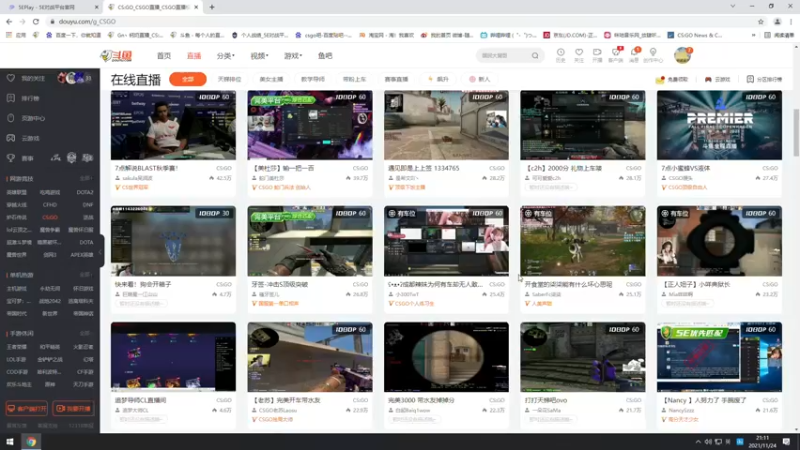Select the 飙升 lightning filter tab

point(438,79)
